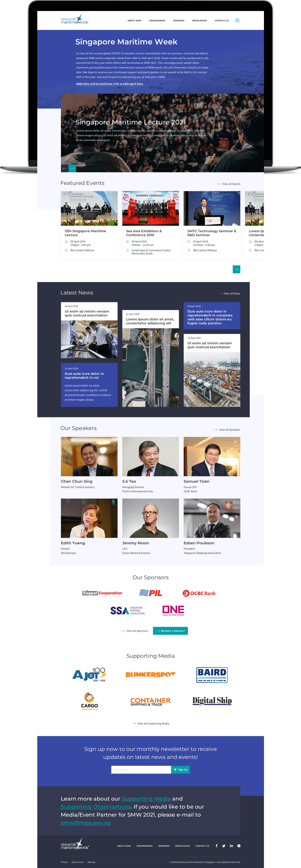Open the smw@mpa.gov.sg email link
Viewport: 301px width, 868px height.
(86, 822)
